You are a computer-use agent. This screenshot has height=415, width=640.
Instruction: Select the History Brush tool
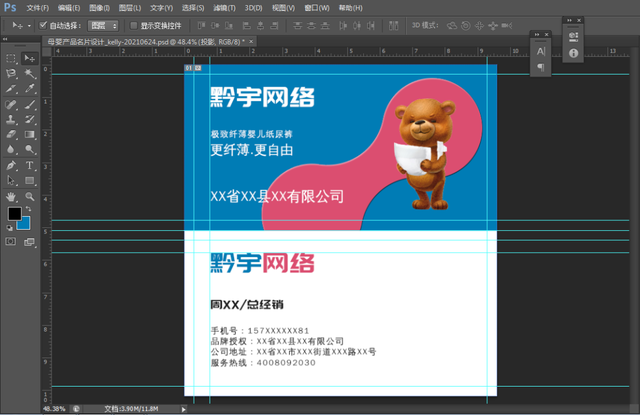29,120
